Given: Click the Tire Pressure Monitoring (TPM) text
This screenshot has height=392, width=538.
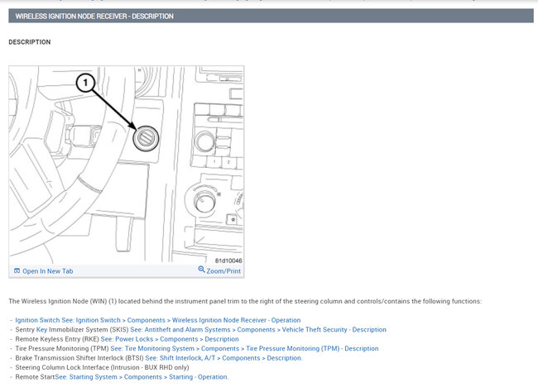Looking at the screenshot, I should [x=62, y=348].
